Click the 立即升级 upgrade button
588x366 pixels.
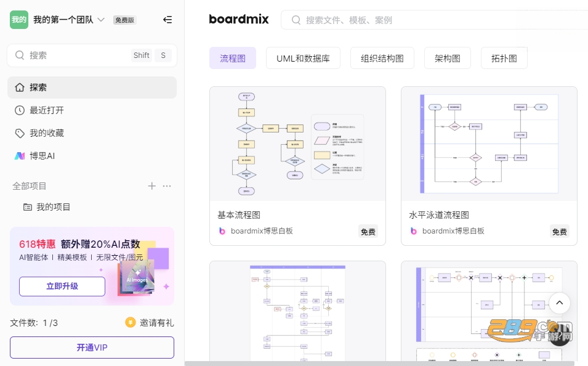tap(62, 287)
